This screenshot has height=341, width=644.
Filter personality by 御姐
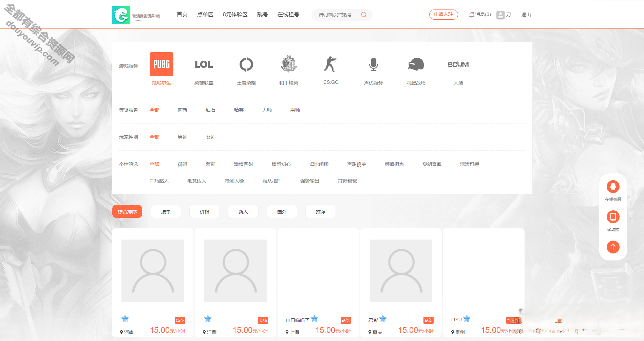pos(183,164)
